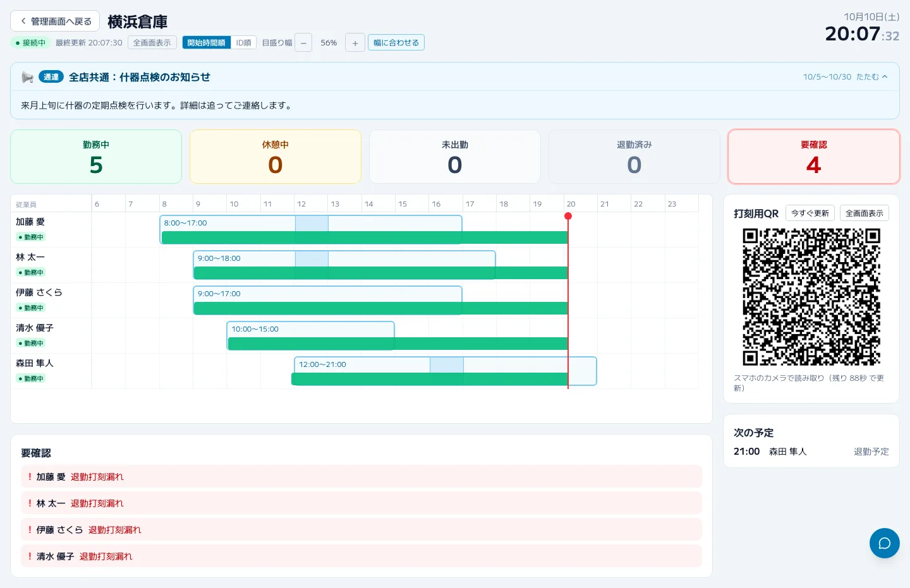Screen dimensions: 910x588
Task: Open 伊藤 さくら 退勤打刻漏れ alert
Action: [x=361, y=530]
